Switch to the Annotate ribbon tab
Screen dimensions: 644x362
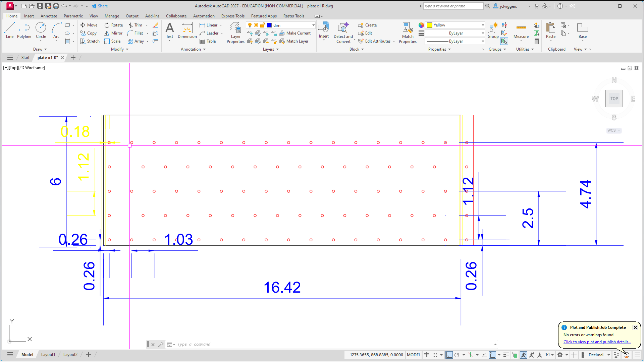[x=49, y=16]
